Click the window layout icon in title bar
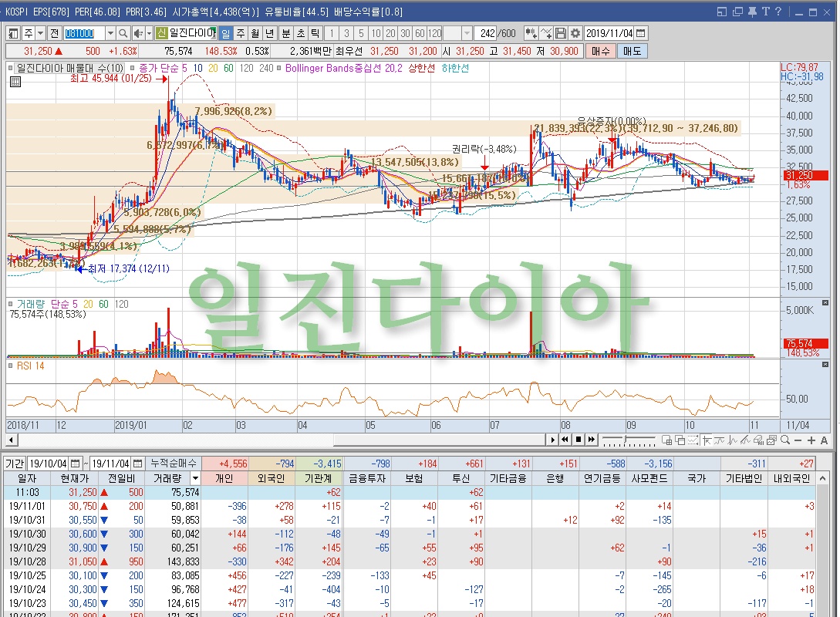The image size is (840, 617). point(722,12)
